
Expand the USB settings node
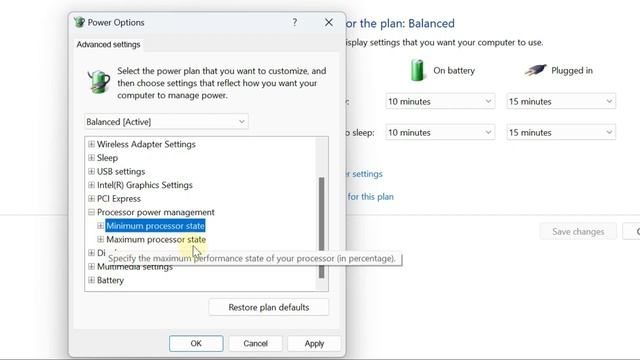point(91,171)
